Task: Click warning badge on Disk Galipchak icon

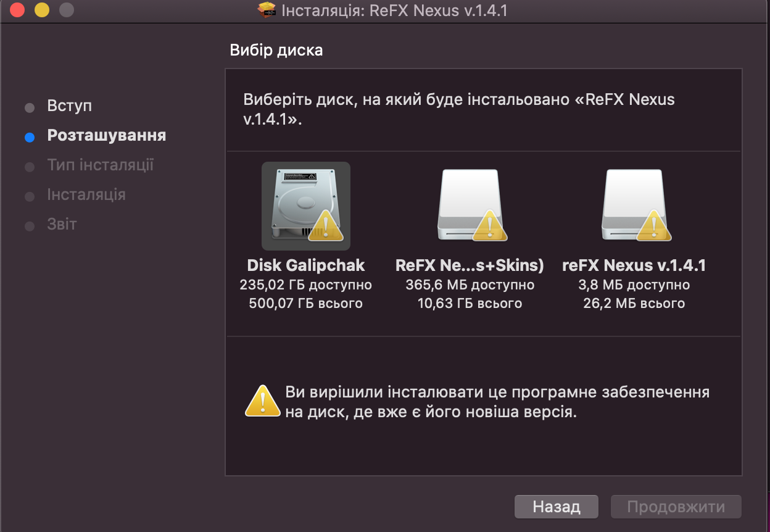Action: (325, 226)
